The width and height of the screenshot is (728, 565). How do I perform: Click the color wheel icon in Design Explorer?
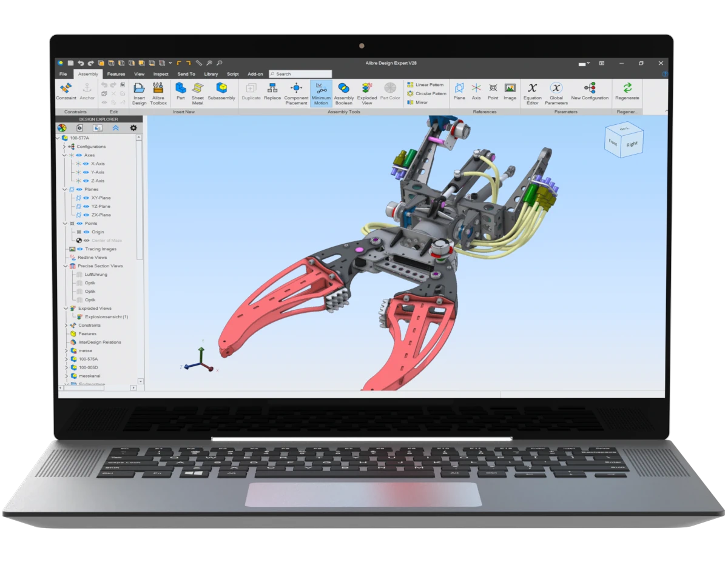click(61, 128)
